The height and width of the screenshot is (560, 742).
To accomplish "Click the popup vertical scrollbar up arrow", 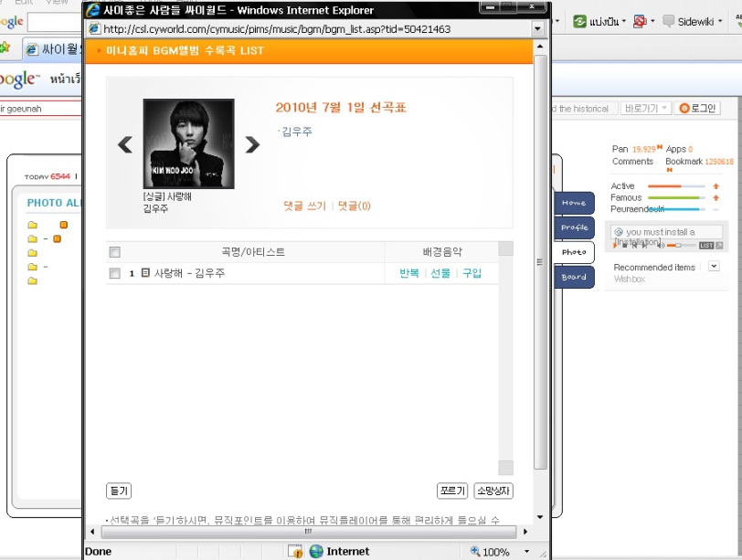I will [x=540, y=47].
